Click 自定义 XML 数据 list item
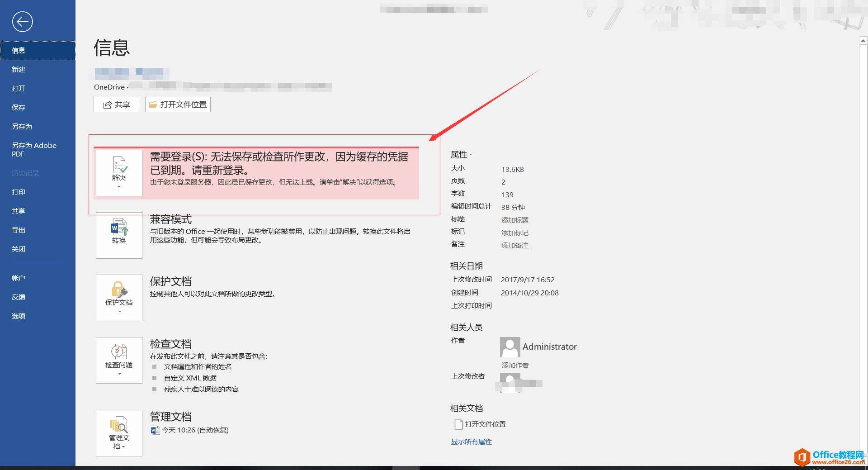 pyautogui.click(x=190, y=378)
